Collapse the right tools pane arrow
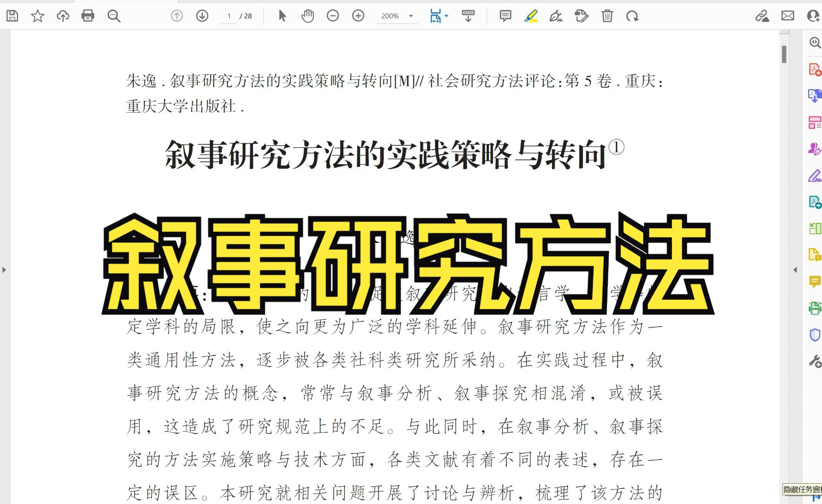Viewport: 822px width, 504px height. point(795,270)
